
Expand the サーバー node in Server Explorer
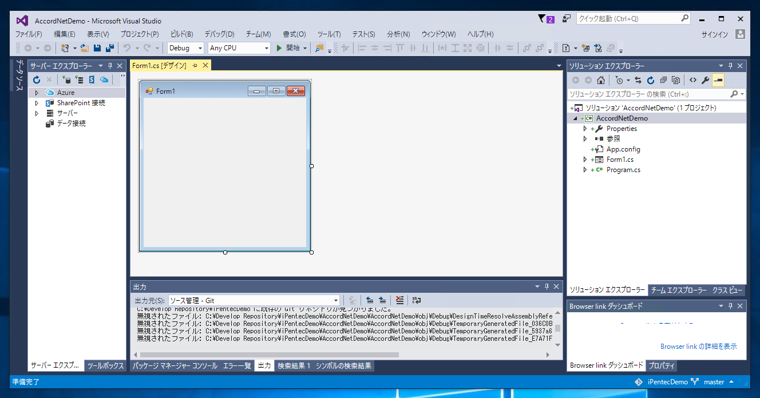pos(36,113)
